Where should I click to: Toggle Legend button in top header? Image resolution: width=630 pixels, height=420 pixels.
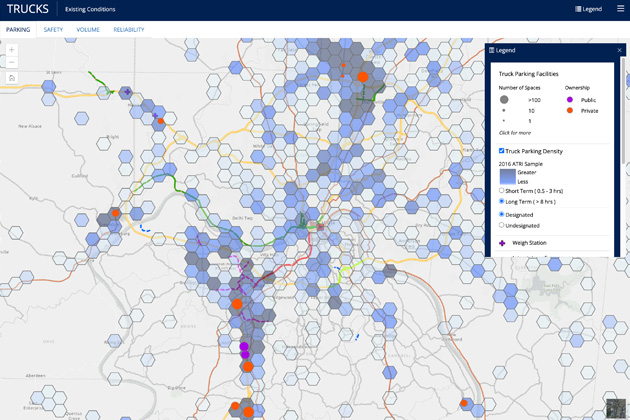[589, 9]
